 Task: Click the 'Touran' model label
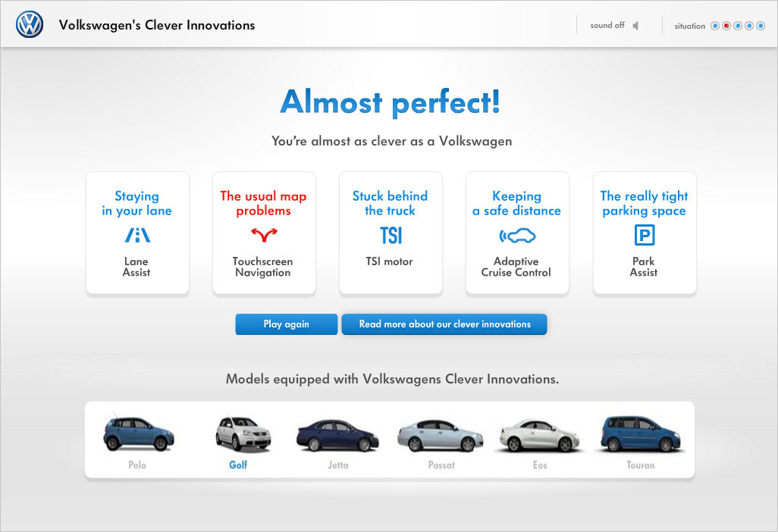point(641,465)
